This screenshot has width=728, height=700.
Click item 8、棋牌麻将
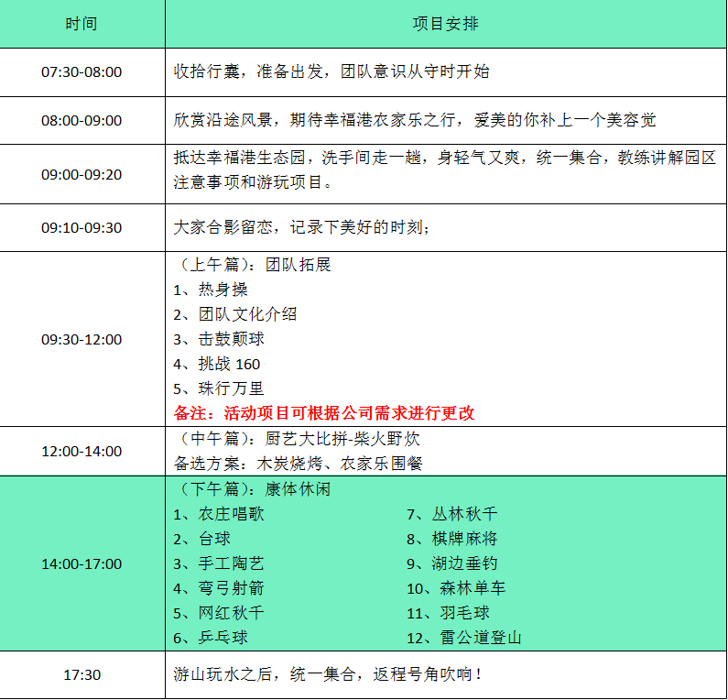pyautogui.click(x=452, y=539)
